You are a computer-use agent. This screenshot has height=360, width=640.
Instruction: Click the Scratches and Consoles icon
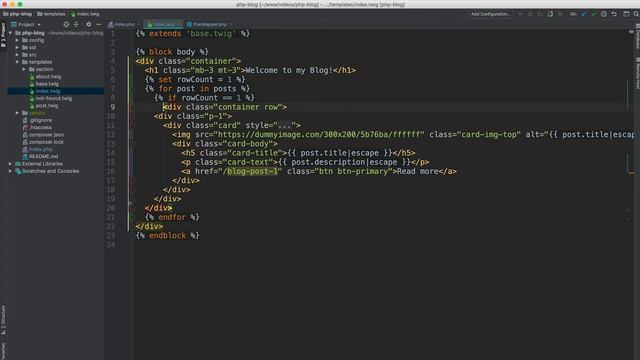(18, 171)
